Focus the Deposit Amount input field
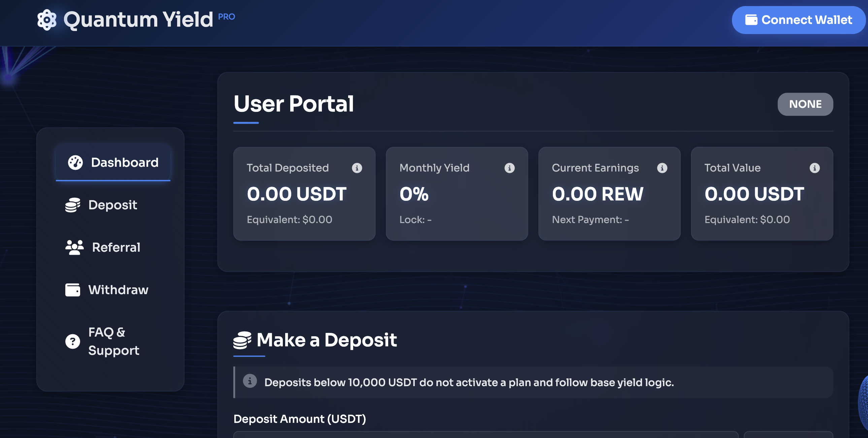 pos(486,435)
